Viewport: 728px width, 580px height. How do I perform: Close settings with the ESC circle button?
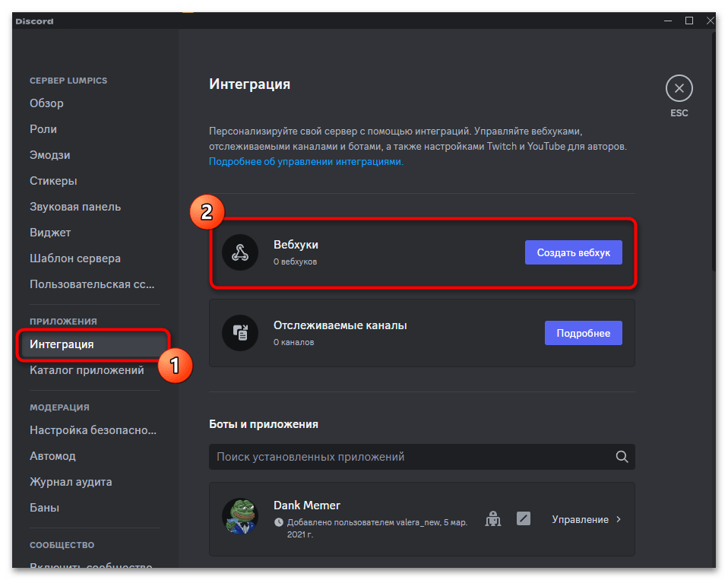[679, 88]
